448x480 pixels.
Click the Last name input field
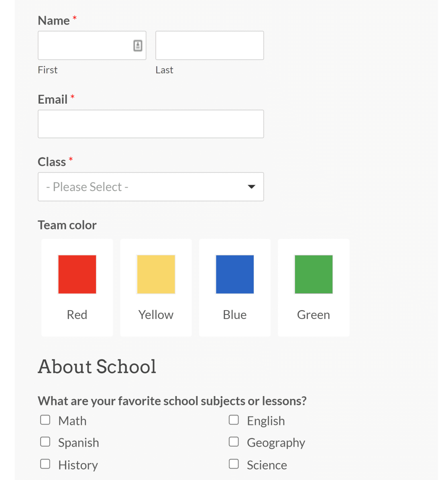(x=209, y=45)
